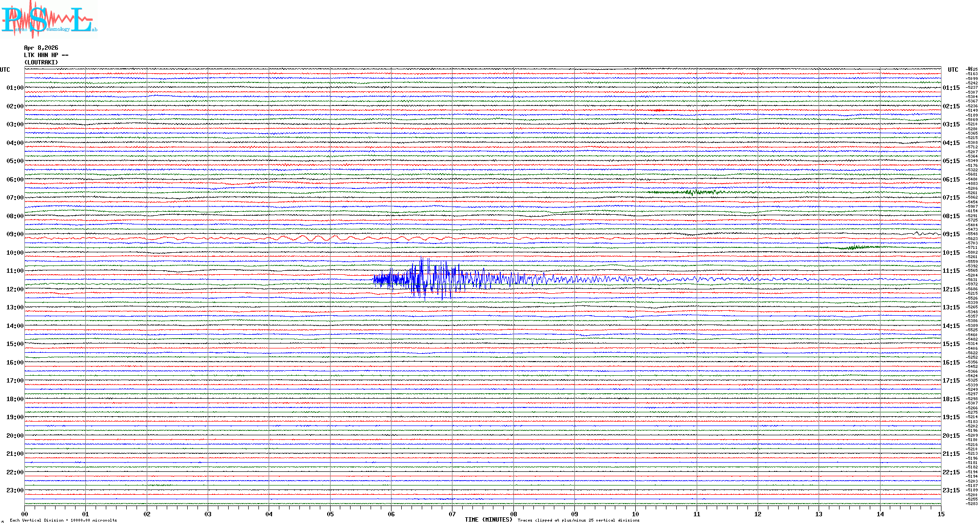The height and width of the screenshot is (527, 980).
Task: Click the Apr 8,2026 date text
Action: 41,48
